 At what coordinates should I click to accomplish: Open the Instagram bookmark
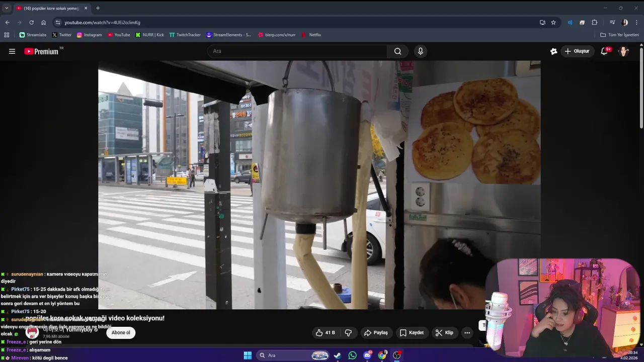(89, 35)
